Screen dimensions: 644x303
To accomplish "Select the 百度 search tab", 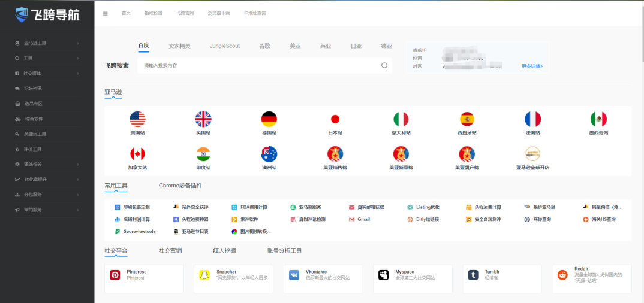I will click(x=143, y=46).
